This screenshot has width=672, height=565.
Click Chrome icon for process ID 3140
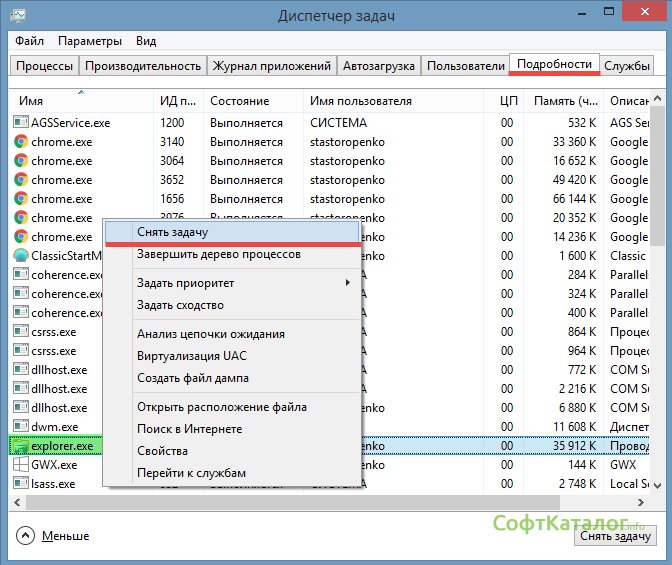click(21, 142)
